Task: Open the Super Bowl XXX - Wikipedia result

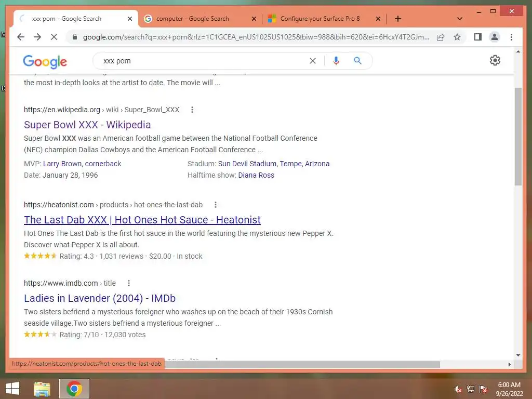Action: [x=87, y=125]
